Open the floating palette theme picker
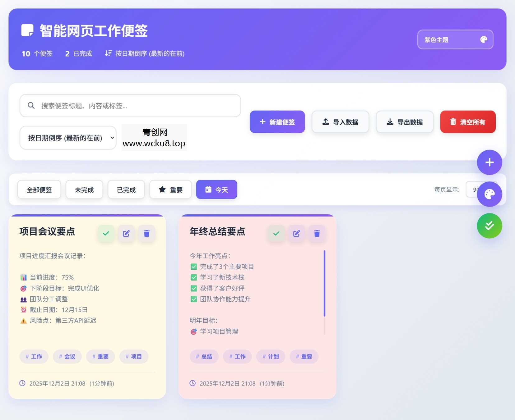Viewport: 515px width, 420px height. (x=489, y=194)
